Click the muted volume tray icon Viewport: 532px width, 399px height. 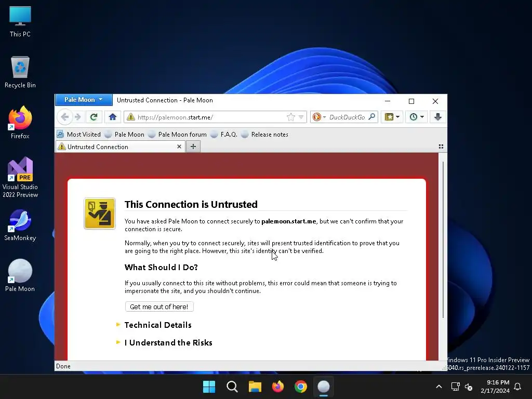[469, 387]
